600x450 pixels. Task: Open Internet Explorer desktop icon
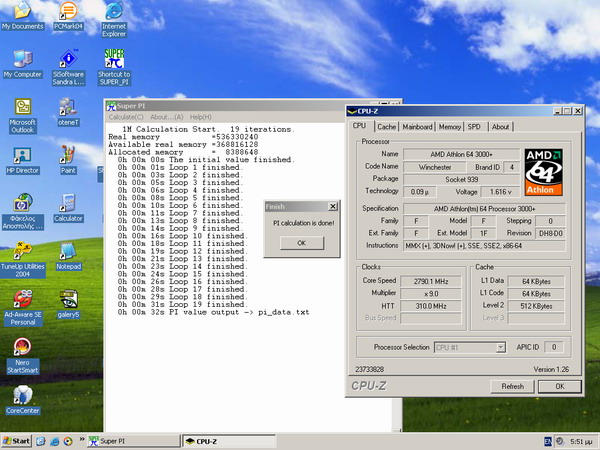(114, 19)
